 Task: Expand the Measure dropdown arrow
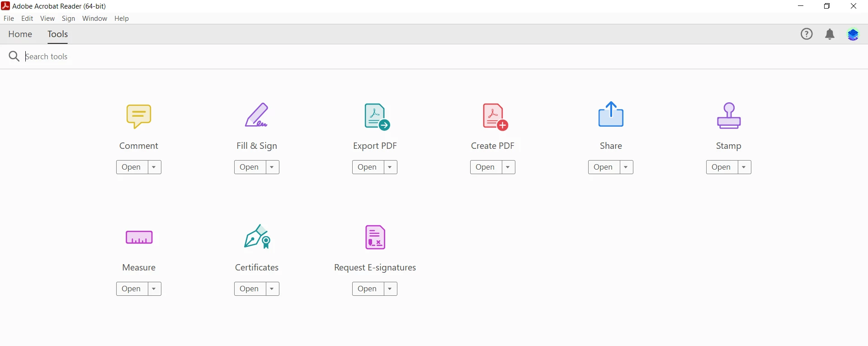154,289
